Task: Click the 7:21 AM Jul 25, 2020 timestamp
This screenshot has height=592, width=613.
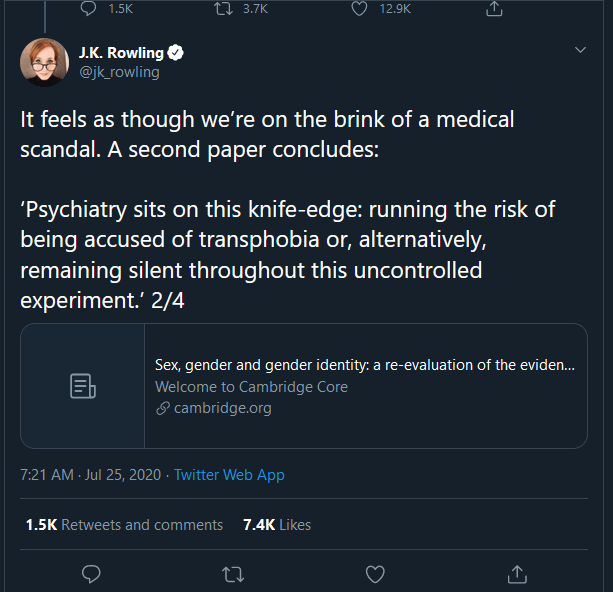Action: [91, 475]
